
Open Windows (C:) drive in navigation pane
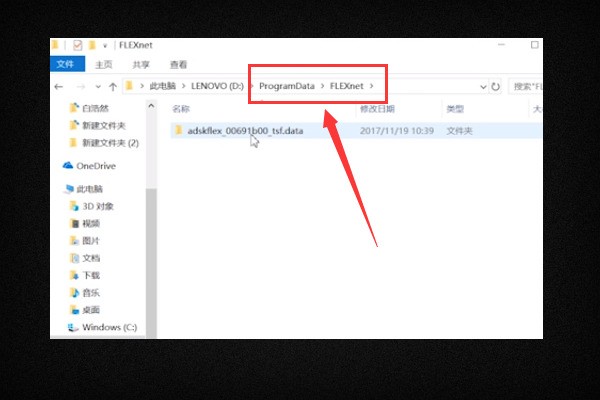pyautogui.click(x=109, y=327)
